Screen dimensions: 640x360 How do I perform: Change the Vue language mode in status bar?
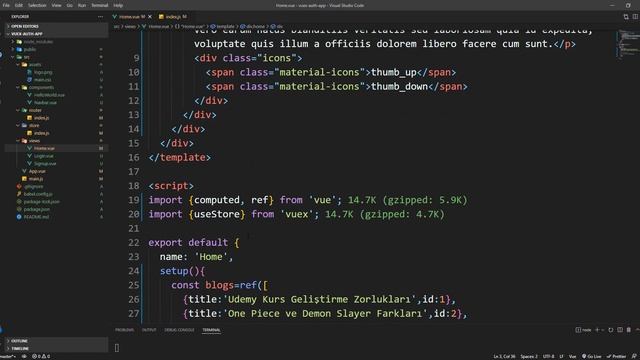573,356
